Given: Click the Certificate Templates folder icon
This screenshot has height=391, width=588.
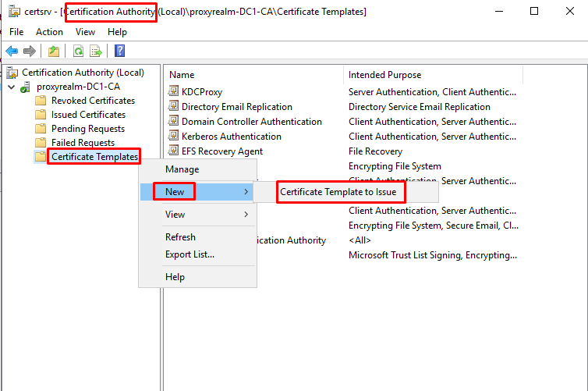Looking at the screenshot, I should 41,156.
